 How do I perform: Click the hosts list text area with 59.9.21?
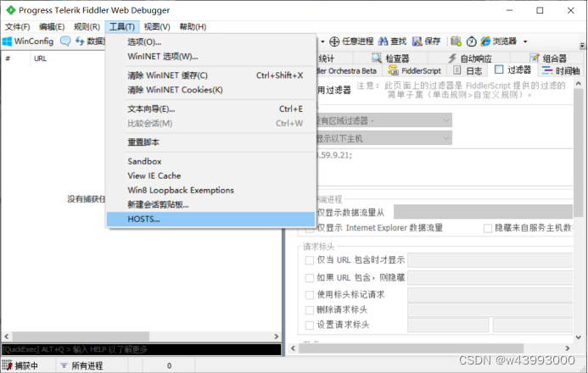point(445,167)
